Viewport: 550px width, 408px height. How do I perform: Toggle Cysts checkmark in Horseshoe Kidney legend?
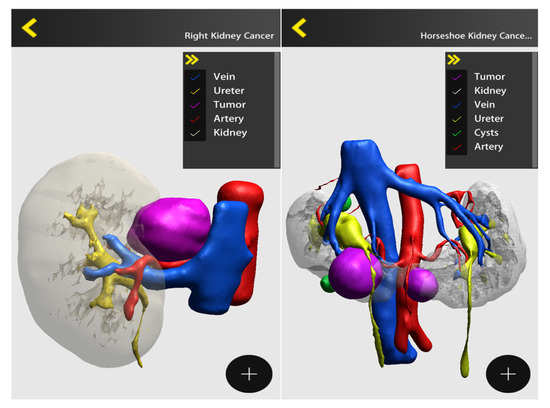coord(456,133)
